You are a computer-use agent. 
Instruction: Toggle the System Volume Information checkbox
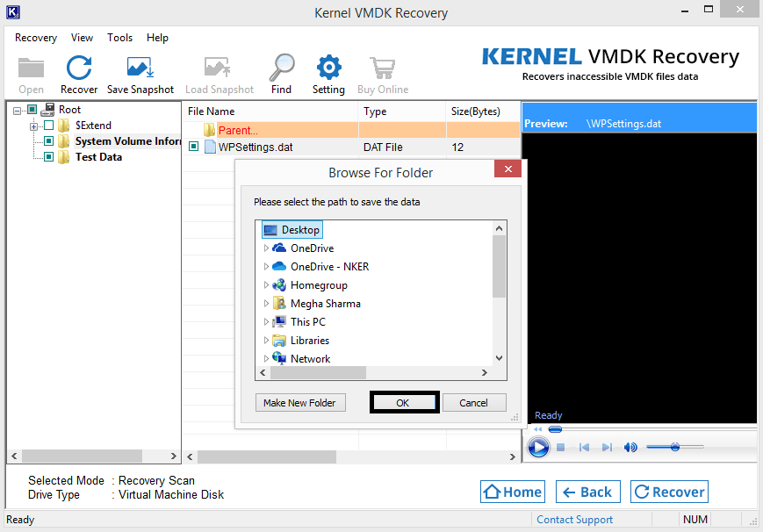click(x=48, y=141)
